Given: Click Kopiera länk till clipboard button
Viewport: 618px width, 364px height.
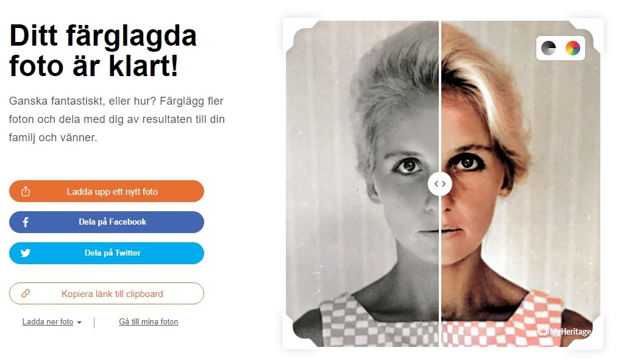Looking at the screenshot, I should click(107, 293).
